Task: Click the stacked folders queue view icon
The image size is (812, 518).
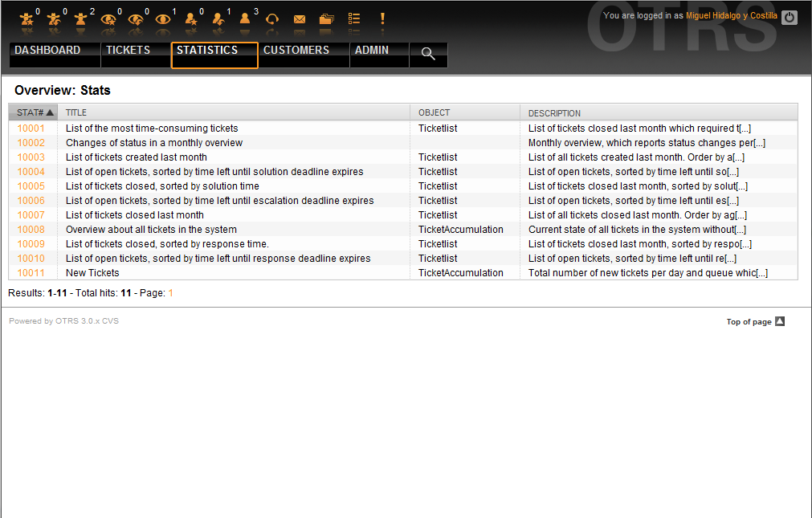Action: click(x=326, y=19)
